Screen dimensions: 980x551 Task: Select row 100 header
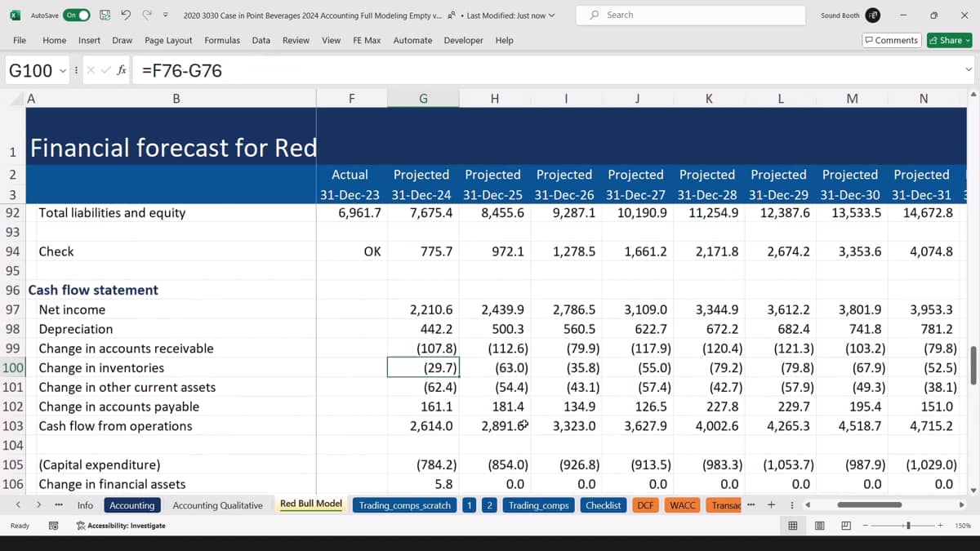coord(12,368)
